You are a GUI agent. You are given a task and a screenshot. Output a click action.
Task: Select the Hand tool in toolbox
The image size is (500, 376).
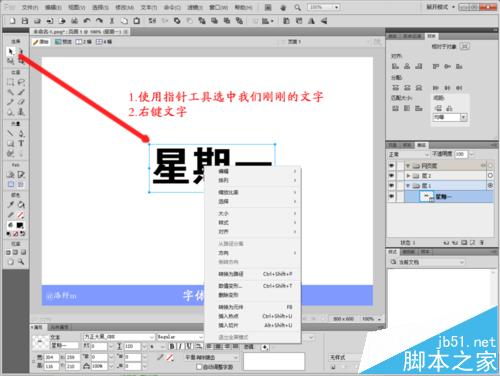point(10,262)
